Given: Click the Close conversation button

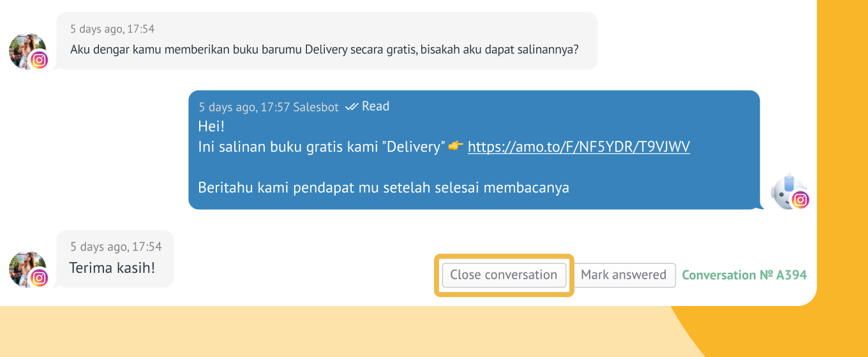Looking at the screenshot, I should [504, 275].
